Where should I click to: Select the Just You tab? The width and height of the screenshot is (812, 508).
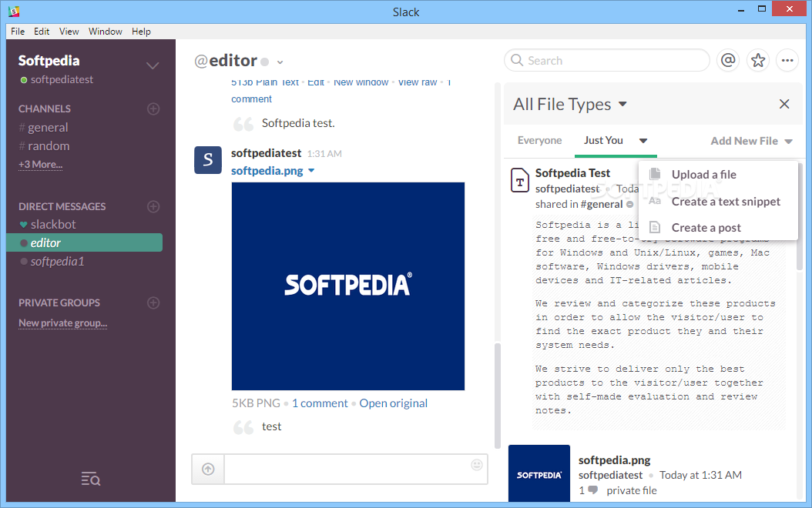click(603, 140)
